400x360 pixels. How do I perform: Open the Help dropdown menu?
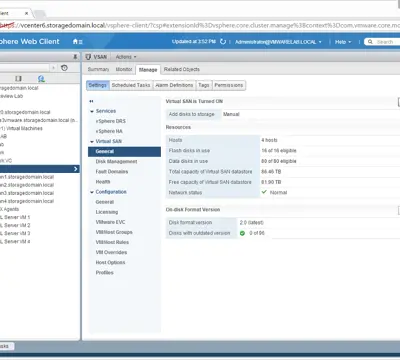pyautogui.click(x=343, y=42)
